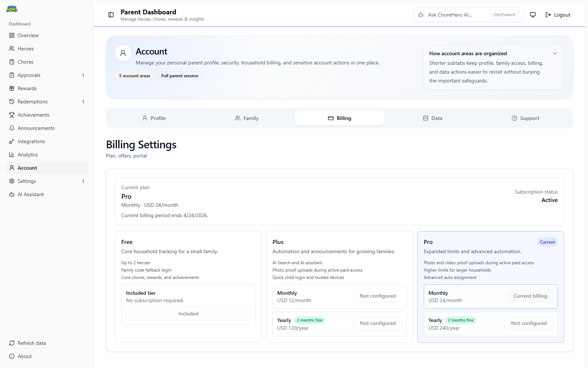This screenshot has height=368, width=588.
Task: Switch to the Support tab
Action: (x=525, y=118)
